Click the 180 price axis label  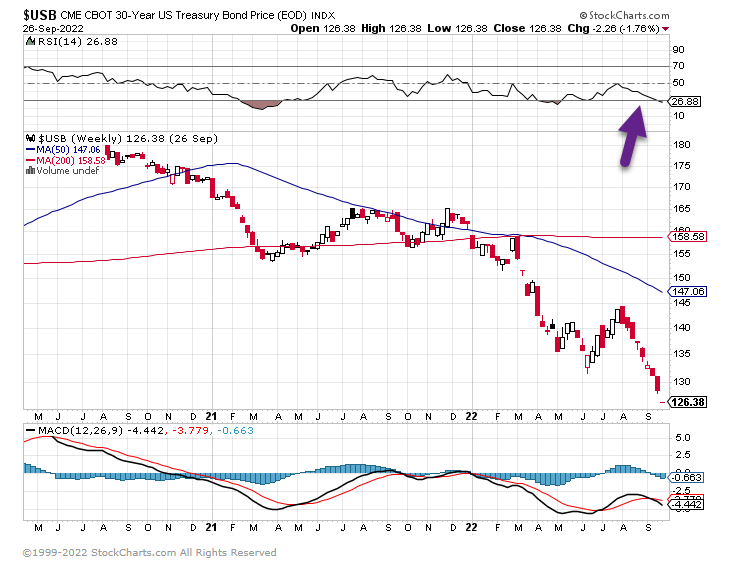[x=681, y=145]
